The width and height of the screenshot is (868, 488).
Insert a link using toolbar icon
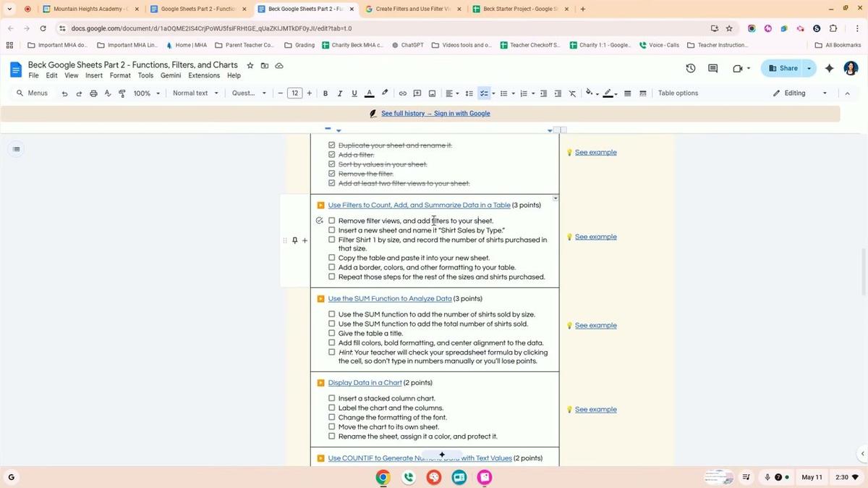click(x=403, y=93)
